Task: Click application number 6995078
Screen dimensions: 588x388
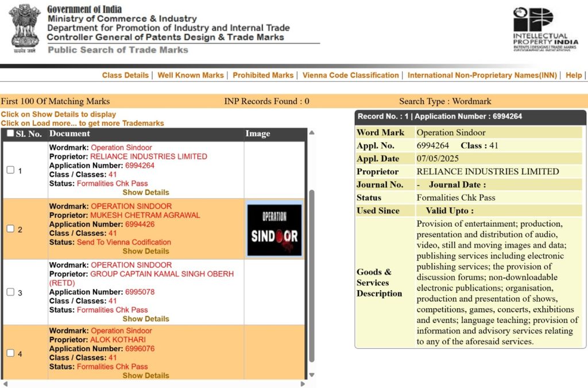Action: (x=140, y=292)
